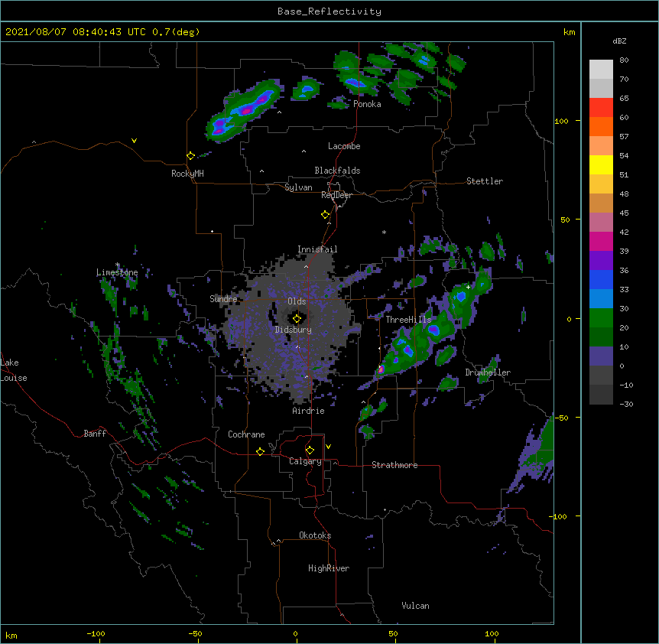Click the white plus marker north of ThreeHills storm
Screen dimensions: 659x644
pyautogui.click(x=468, y=287)
